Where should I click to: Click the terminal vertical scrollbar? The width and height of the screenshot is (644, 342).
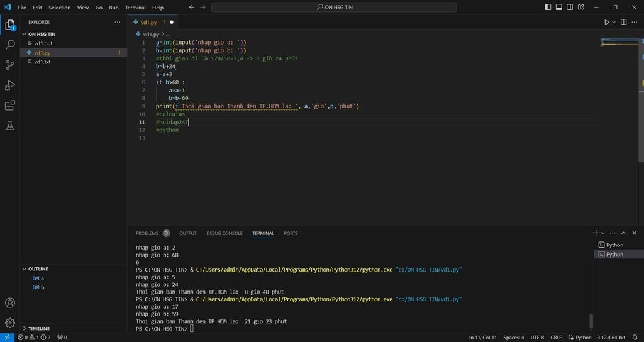coord(591,321)
